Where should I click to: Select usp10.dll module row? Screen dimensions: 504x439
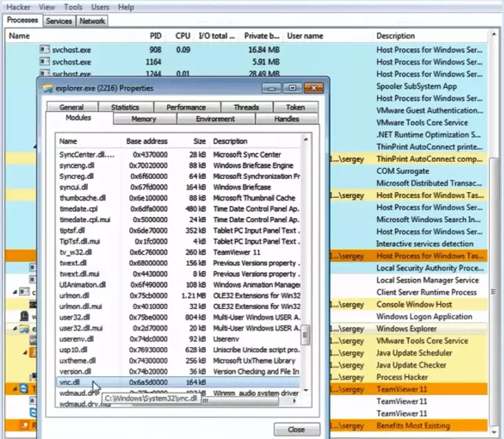(x=178, y=350)
